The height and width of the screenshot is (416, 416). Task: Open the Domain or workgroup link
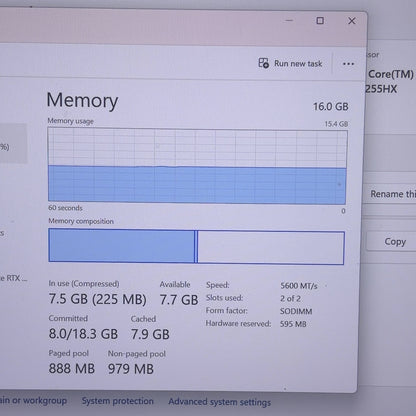point(33,400)
